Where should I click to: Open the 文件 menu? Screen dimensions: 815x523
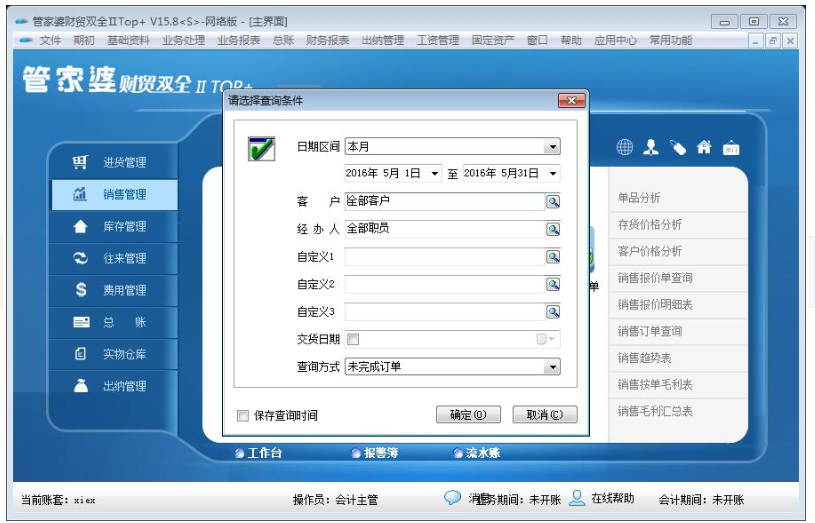[50, 40]
